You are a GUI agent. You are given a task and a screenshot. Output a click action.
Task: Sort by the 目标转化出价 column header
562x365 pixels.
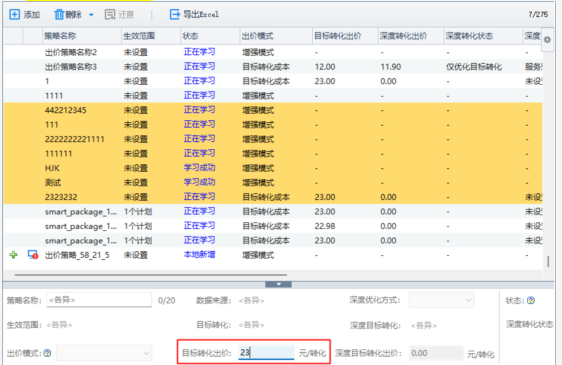(x=345, y=36)
